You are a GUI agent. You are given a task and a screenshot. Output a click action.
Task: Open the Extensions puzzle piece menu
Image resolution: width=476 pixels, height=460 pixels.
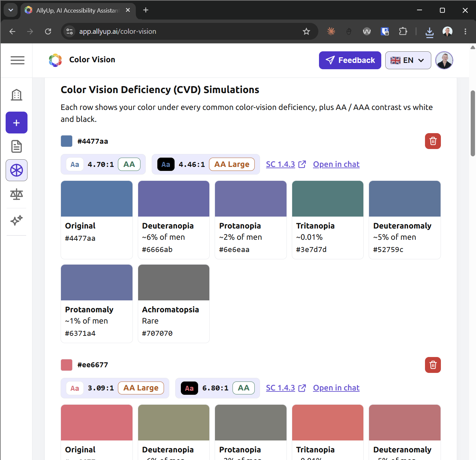[x=403, y=31]
